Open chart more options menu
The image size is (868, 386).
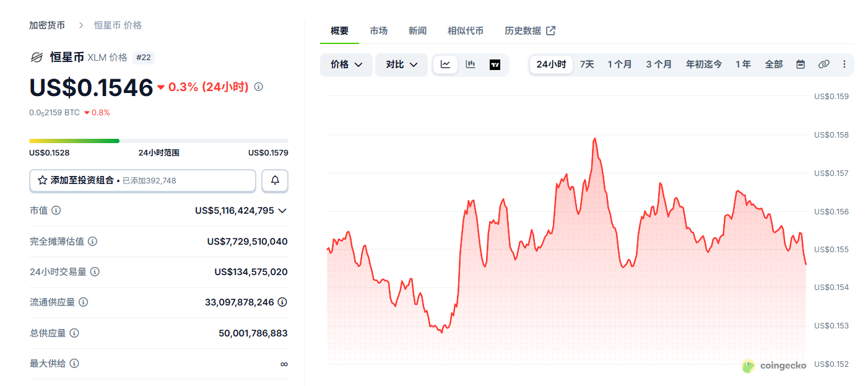(844, 64)
